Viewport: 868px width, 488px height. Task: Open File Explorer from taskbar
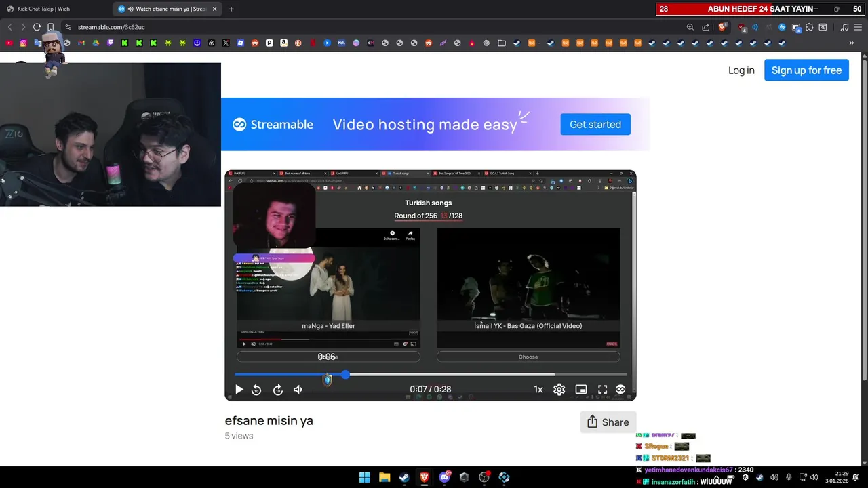(384, 477)
